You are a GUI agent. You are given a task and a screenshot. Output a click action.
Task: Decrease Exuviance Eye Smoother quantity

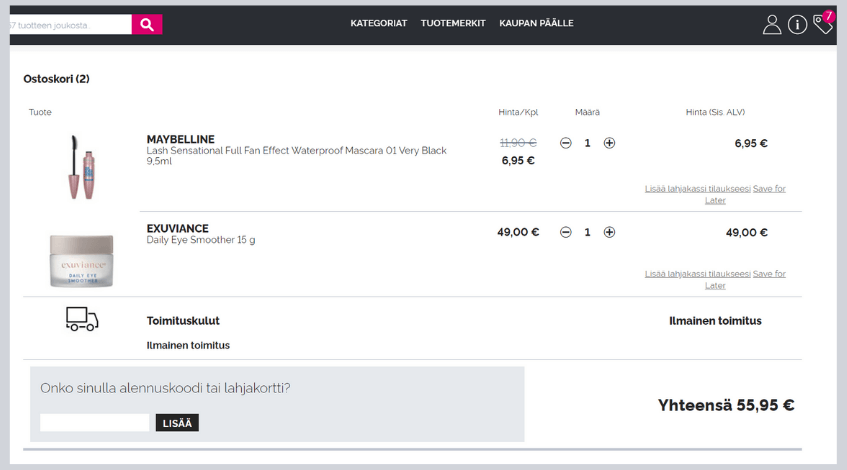pyautogui.click(x=566, y=232)
